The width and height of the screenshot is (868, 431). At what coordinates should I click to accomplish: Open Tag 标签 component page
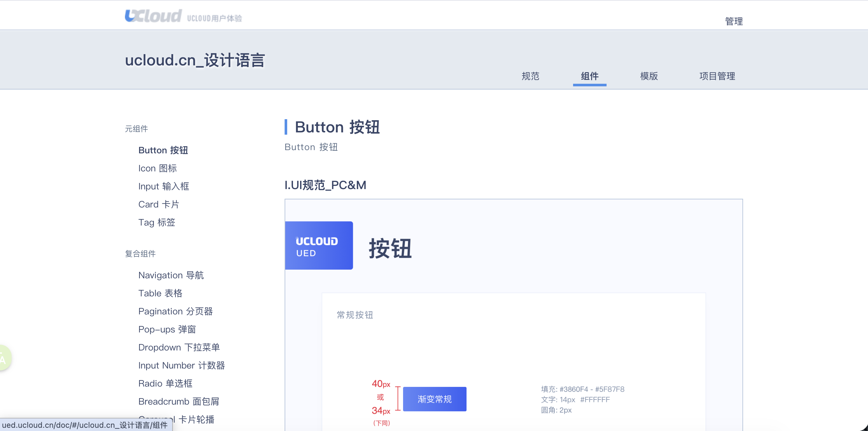[157, 222]
